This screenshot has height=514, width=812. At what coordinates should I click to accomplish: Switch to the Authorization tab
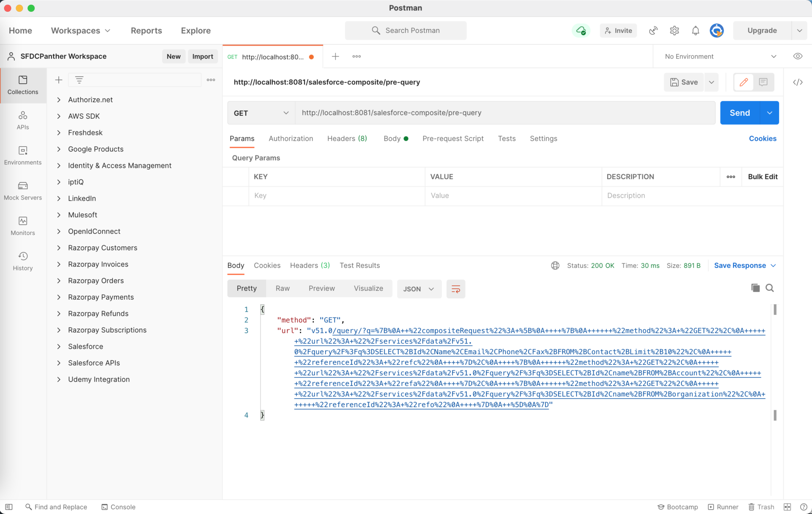click(291, 139)
